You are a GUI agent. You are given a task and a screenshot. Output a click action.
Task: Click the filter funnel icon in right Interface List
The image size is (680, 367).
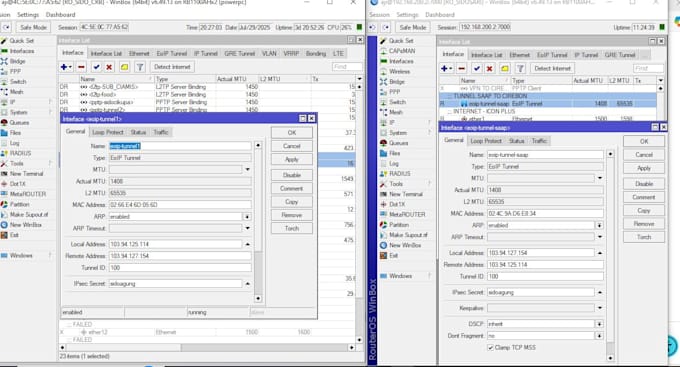click(x=520, y=68)
